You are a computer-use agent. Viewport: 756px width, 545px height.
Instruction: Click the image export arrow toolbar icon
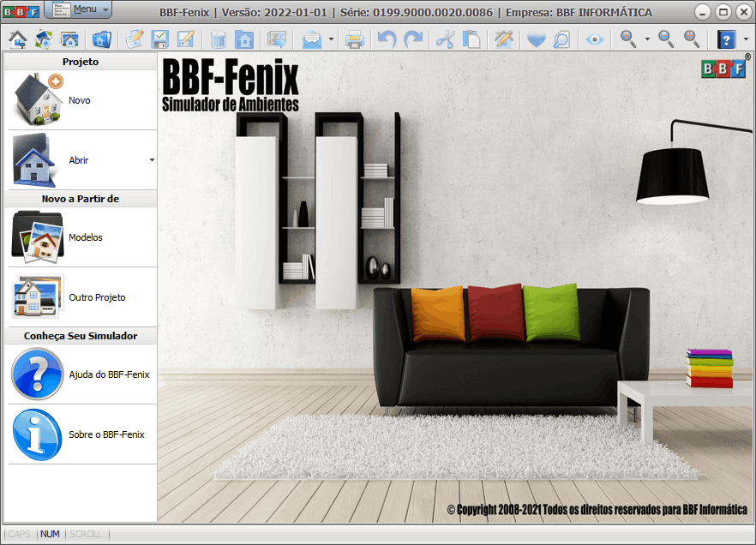point(277,39)
